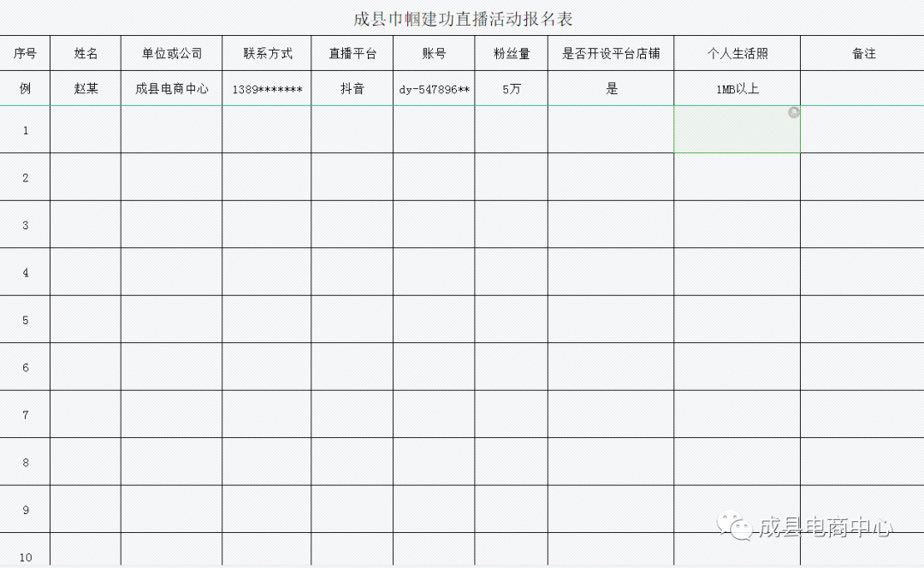The image size is (924, 568).
Task: Select row number 3 cell
Action: [25, 224]
